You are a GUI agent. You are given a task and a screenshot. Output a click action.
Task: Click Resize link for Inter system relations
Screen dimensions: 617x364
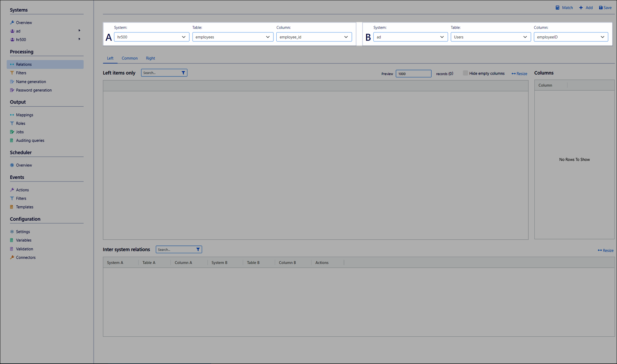click(x=605, y=251)
